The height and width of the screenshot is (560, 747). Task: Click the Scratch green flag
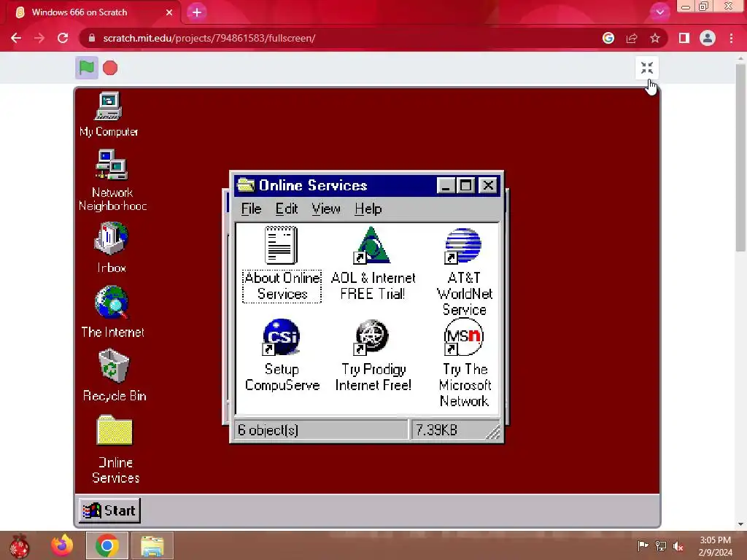pyautogui.click(x=87, y=68)
